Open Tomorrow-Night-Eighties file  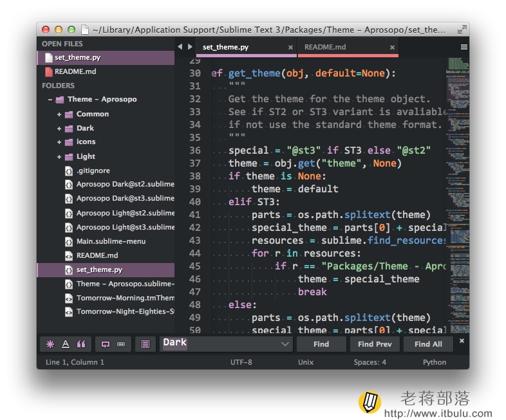125,311
